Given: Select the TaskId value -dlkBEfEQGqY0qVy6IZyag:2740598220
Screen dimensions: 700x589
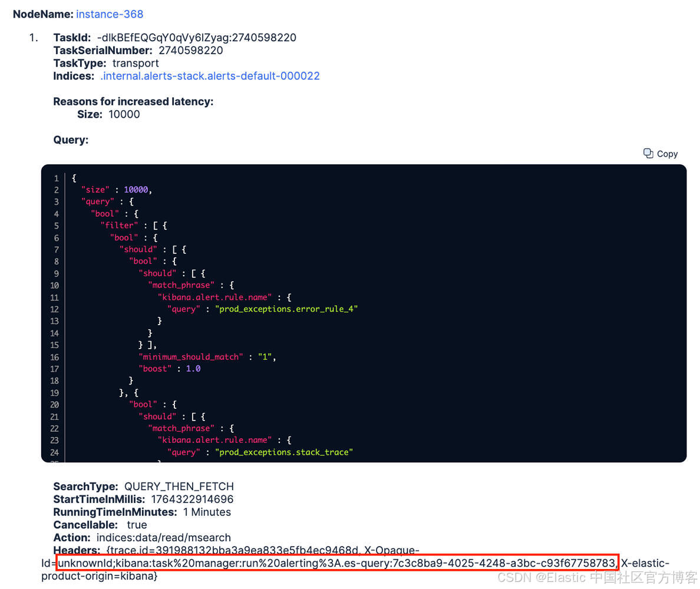Looking at the screenshot, I should [196, 38].
